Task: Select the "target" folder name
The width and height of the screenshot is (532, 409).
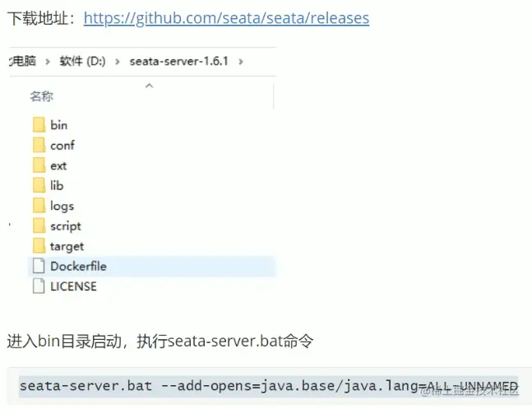Action: point(67,247)
